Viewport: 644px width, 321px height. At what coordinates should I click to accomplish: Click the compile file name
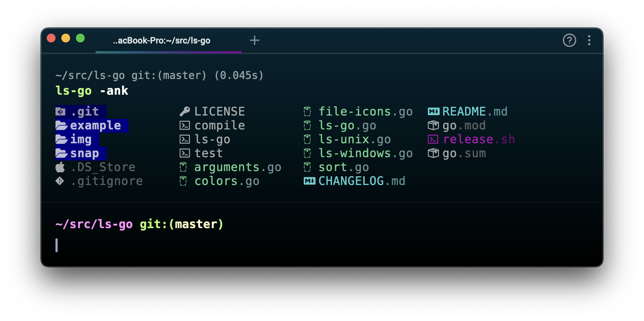(219, 125)
